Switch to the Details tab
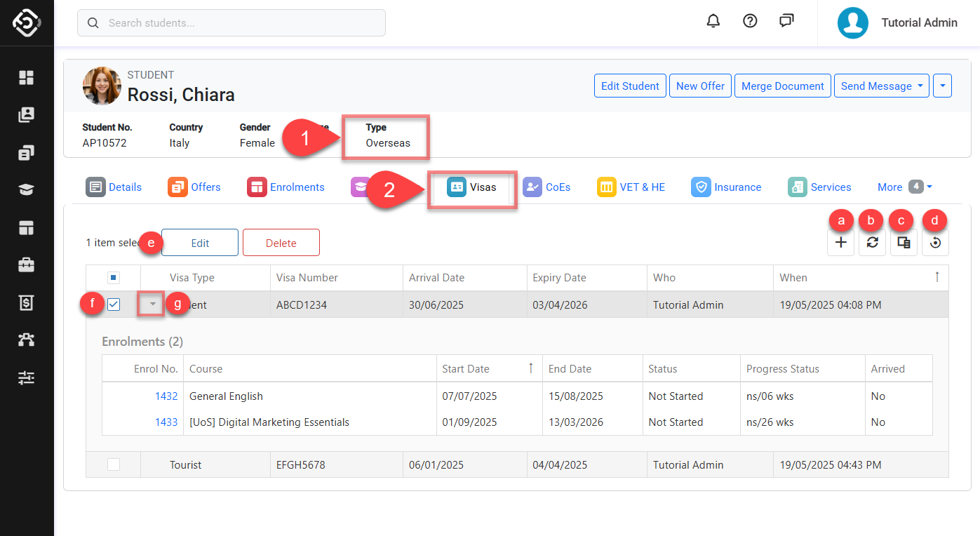 pos(114,187)
